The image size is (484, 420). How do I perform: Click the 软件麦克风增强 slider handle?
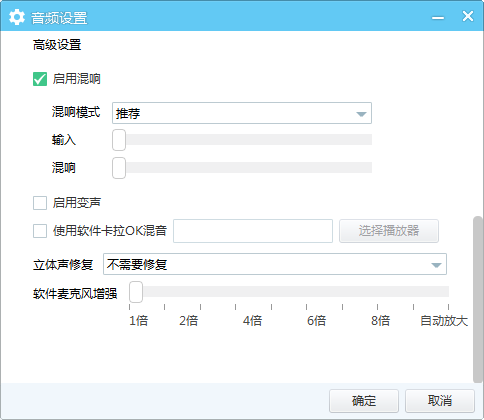pyautogui.click(x=136, y=292)
